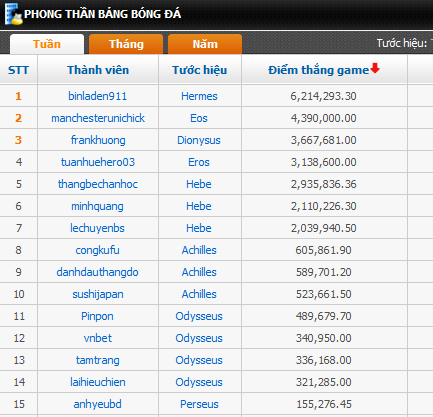Click the Thành viên column header
The image size is (433, 417).
(98, 70)
